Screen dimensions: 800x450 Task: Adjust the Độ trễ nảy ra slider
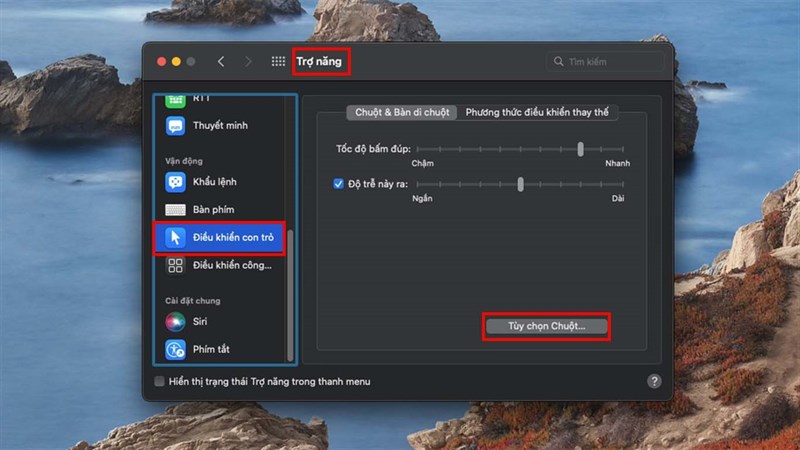tap(520, 184)
